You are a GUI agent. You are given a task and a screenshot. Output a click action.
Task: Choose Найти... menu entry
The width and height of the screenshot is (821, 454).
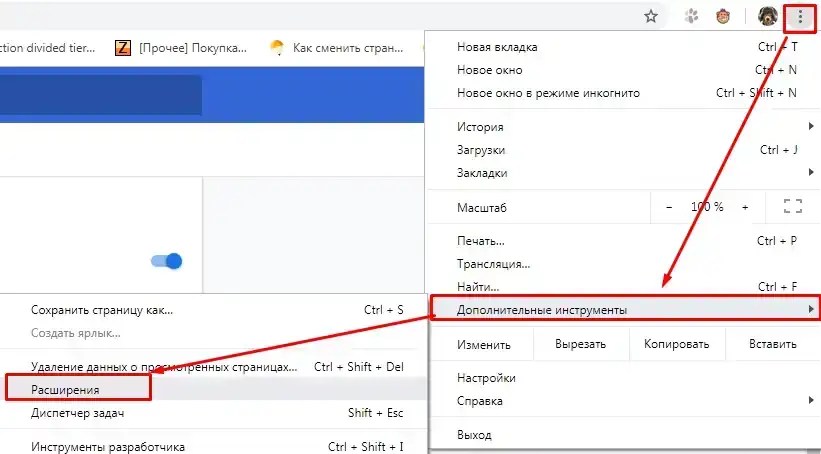tap(625, 286)
